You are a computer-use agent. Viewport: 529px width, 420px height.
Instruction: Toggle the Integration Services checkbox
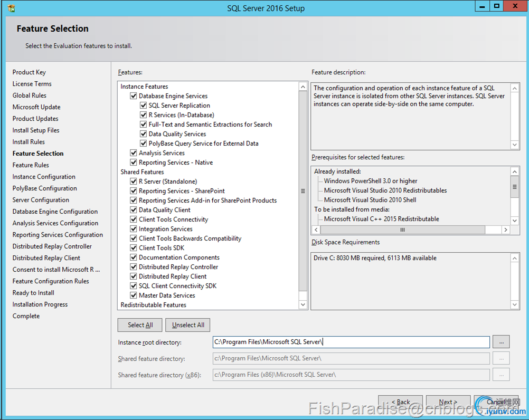[134, 229]
